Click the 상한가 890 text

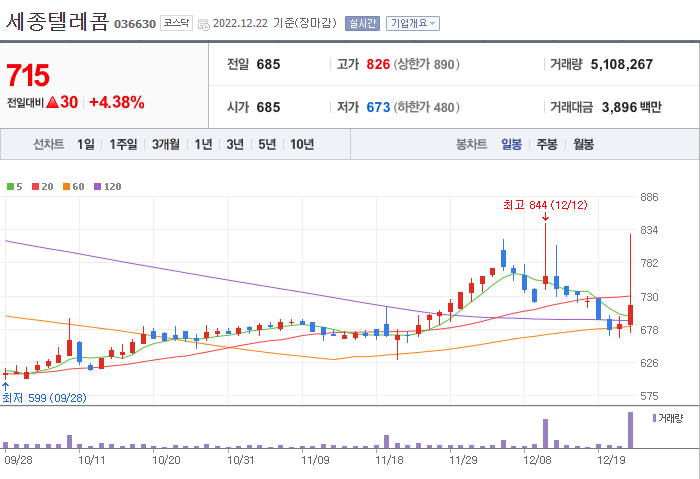pos(426,64)
